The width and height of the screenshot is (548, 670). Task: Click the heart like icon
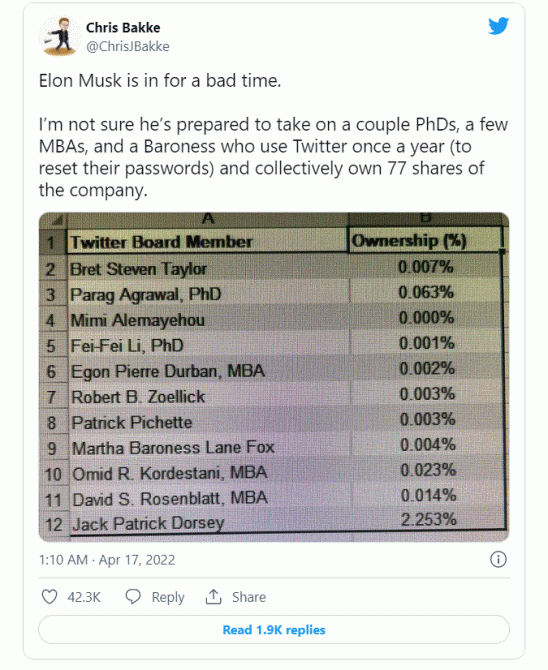click(49, 597)
